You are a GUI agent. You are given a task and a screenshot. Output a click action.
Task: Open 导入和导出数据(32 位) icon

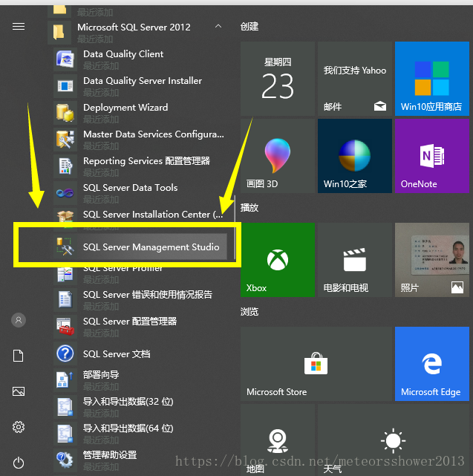[x=65, y=406]
